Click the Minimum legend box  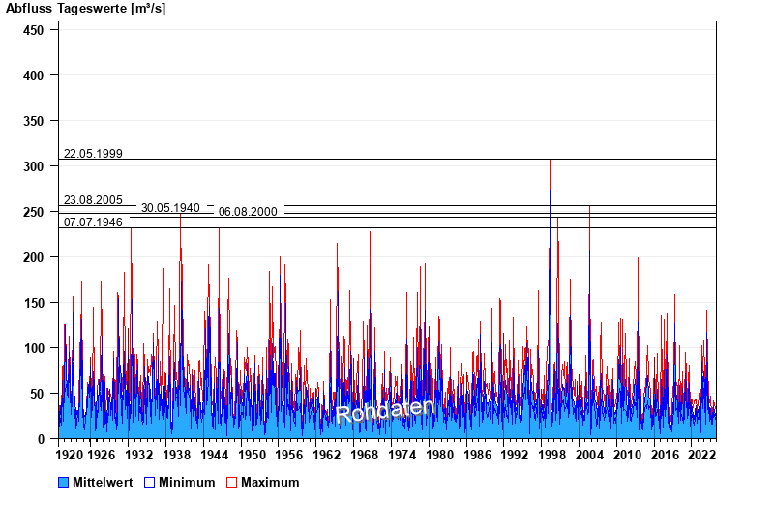coord(150,482)
